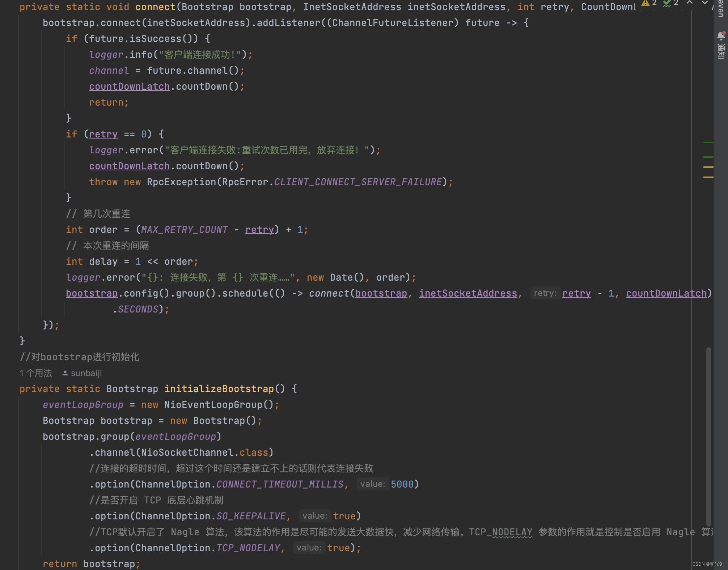Open the warnings inspection indicator
Image resolution: width=728 pixels, height=570 pixels.
point(649,3)
